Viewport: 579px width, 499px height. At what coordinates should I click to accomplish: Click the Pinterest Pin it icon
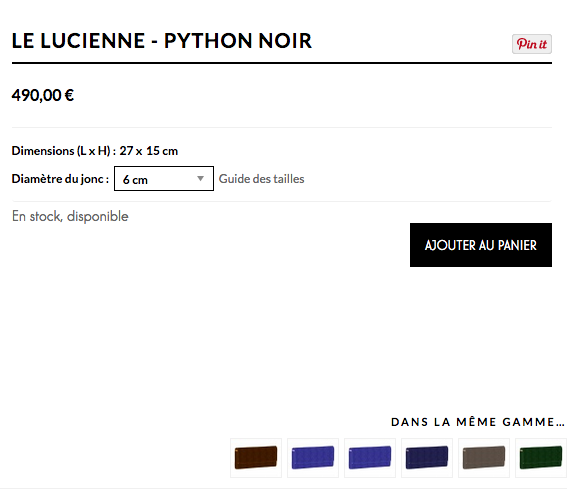coord(532,44)
